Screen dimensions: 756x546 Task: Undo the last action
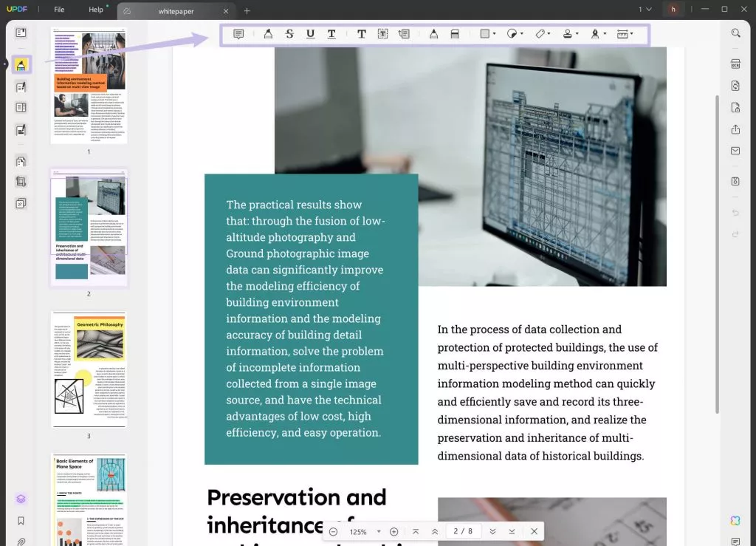pyautogui.click(x=735, y=213)
